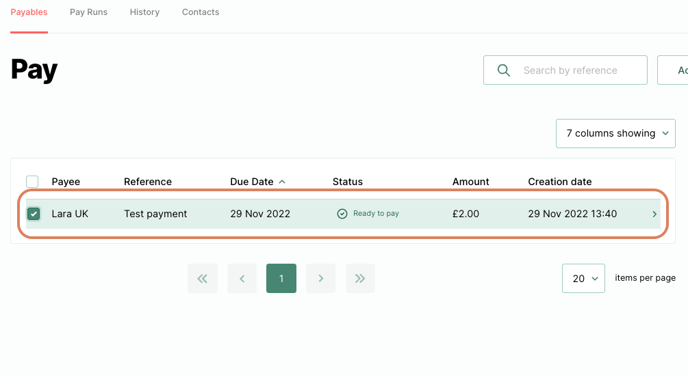Sort by Amount column header
Image resolution: width=688 pixels, height=375 pixels.
pos(471,182)
